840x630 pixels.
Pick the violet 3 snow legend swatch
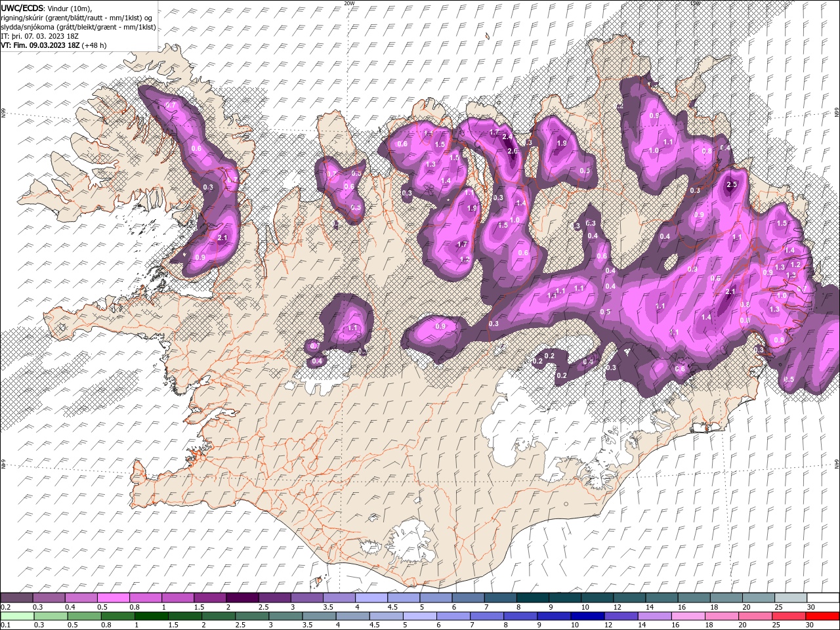[x=306, y=598]
